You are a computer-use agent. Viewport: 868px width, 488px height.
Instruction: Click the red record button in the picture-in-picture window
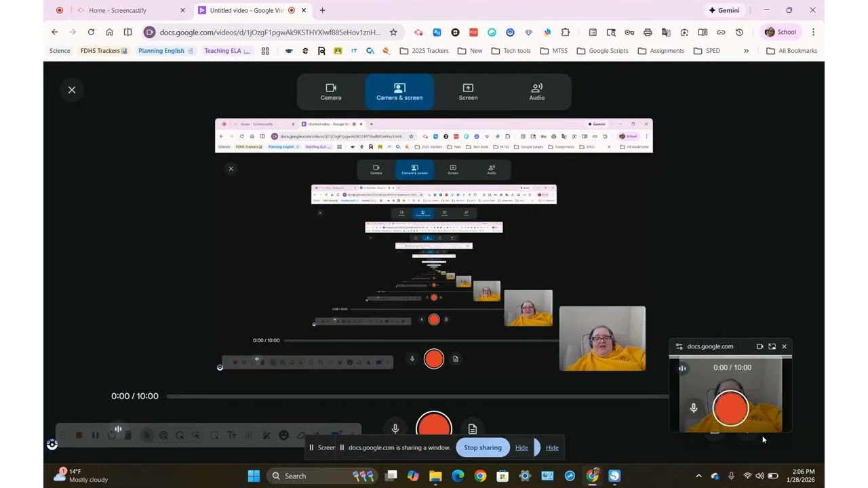point(730,409)
